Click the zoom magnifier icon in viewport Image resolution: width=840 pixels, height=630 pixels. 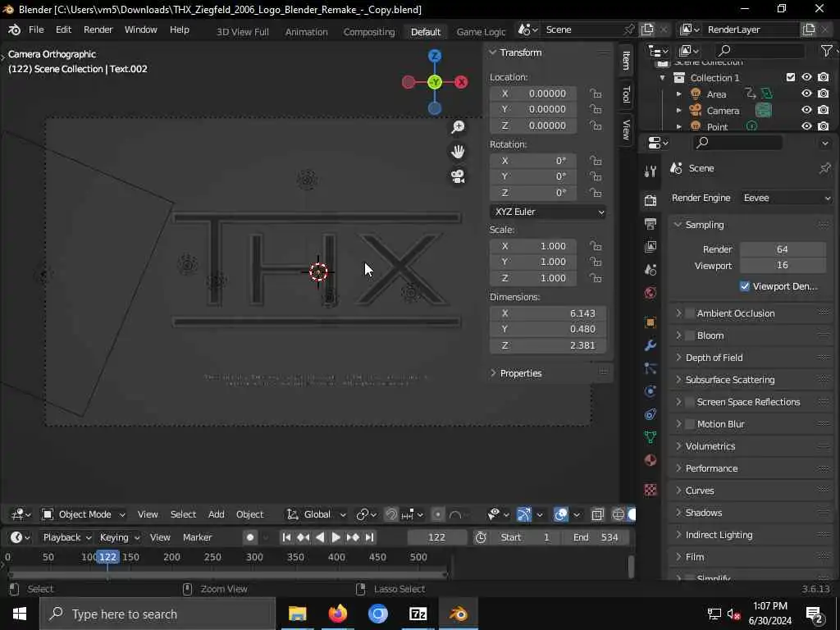click(x=458, y=127)
